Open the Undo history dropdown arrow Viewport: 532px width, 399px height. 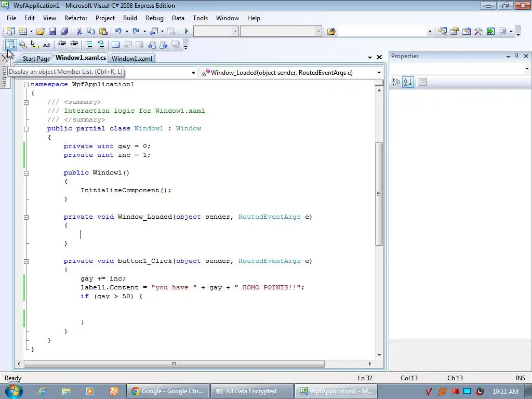(127, 32)
